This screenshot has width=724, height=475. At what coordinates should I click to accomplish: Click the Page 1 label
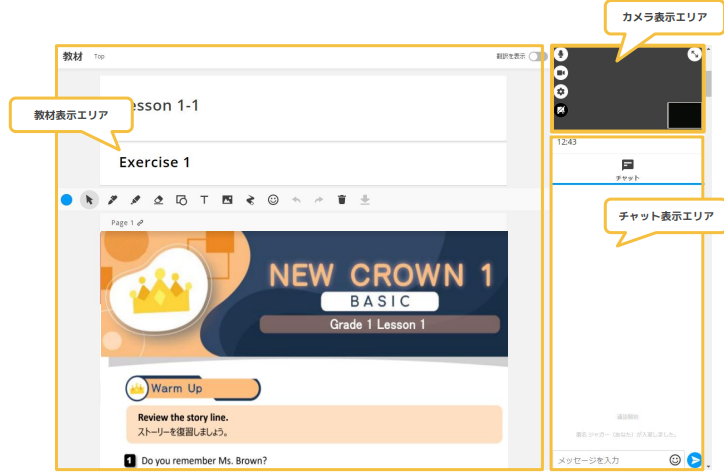click(x=122, y=223)
